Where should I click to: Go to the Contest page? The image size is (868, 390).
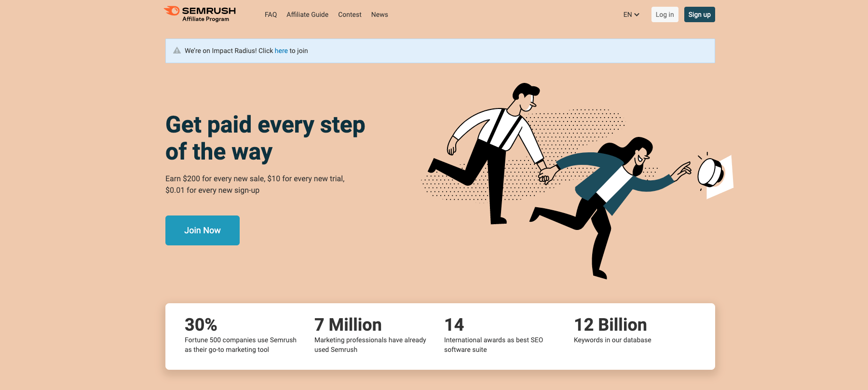(x=350, y=14)
